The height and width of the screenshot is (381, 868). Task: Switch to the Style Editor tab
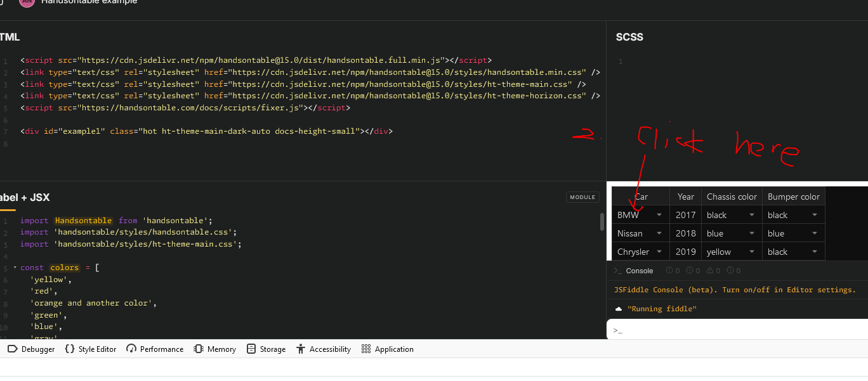(91, 349)
